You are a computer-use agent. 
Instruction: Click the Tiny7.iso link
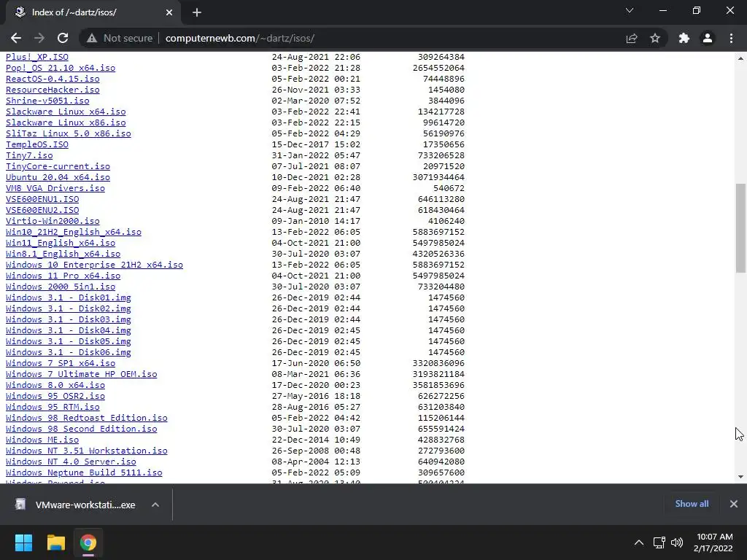29,155
